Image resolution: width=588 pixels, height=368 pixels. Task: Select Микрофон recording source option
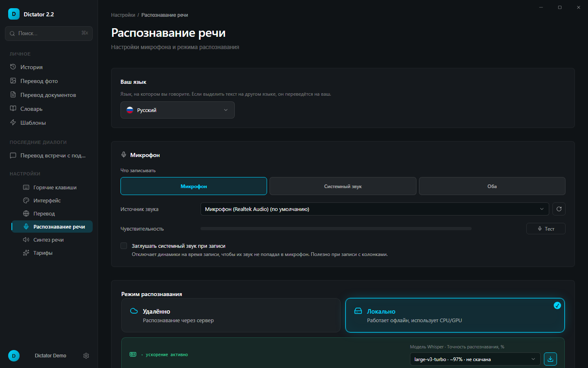point(194,186)
